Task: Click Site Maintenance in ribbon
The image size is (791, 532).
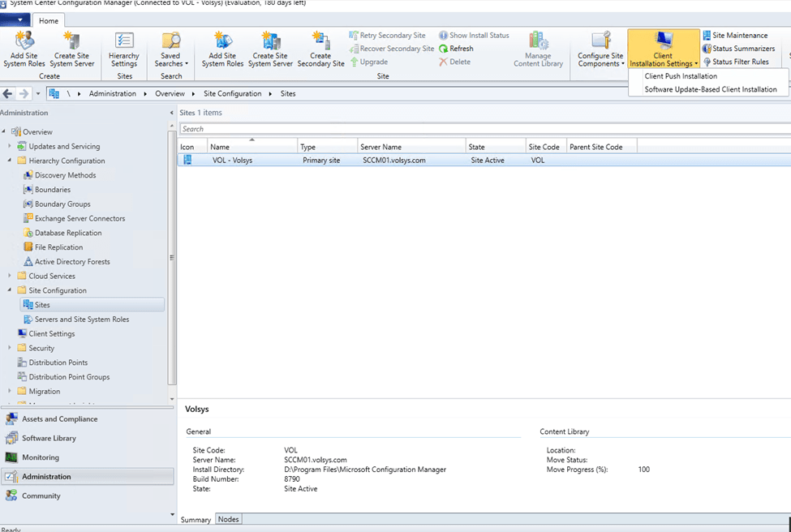Action: [739, 36]
